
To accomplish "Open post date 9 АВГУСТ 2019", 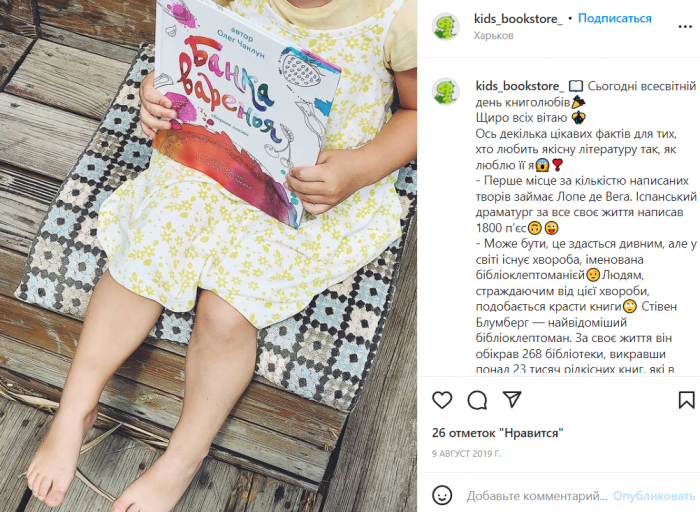I will click(x=467, y=454).
